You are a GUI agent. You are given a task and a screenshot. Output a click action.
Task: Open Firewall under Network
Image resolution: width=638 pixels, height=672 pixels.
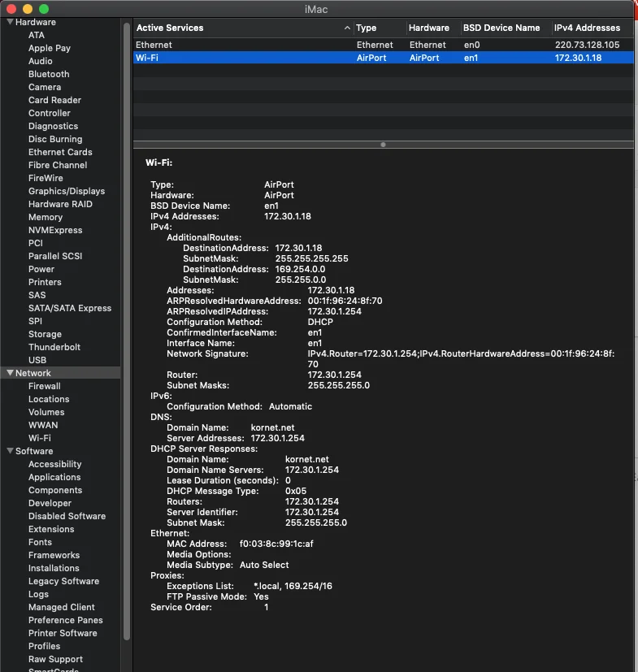pos(45,386)
